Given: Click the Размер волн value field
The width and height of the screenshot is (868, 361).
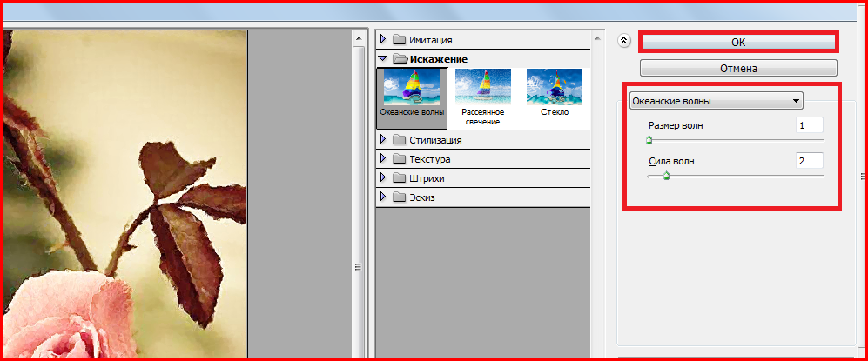Looking at the screenshot, I should (810, 125).
